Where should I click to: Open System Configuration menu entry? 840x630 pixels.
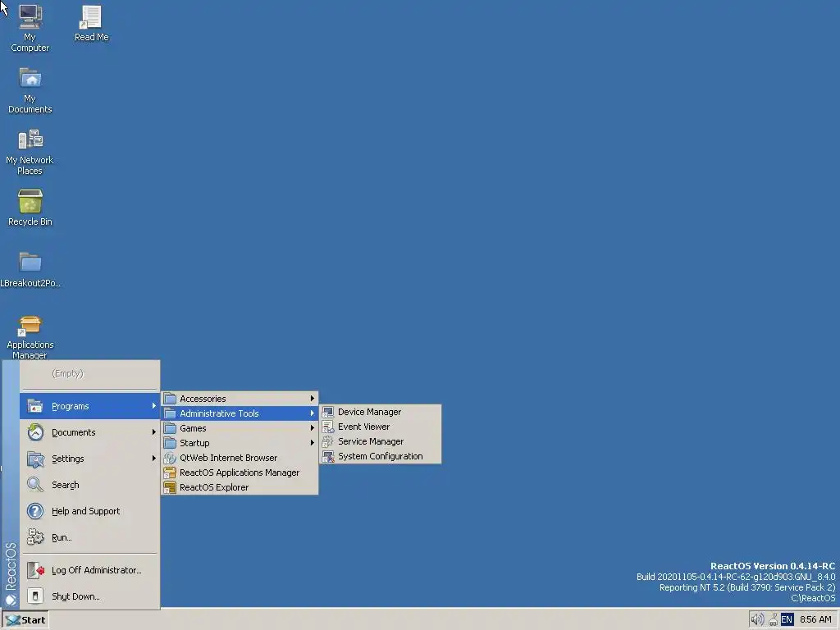tap(381, 456)
